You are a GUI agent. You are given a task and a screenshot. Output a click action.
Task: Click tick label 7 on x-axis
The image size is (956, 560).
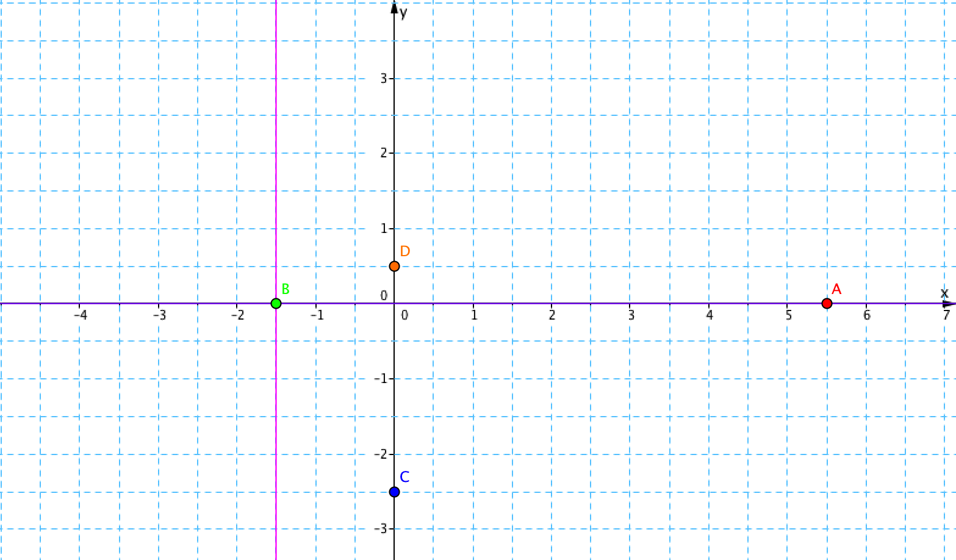click(946, 315)
